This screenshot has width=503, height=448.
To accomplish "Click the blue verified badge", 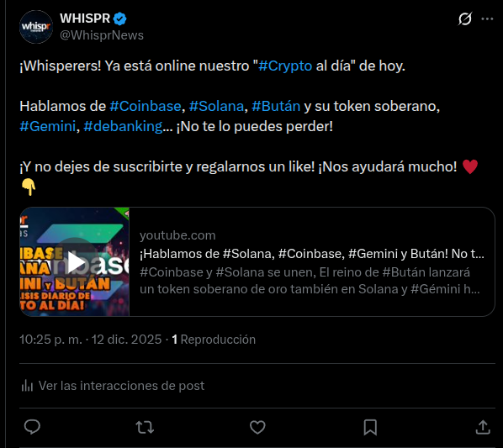I will pyautogui.click(x=120, y=18).
